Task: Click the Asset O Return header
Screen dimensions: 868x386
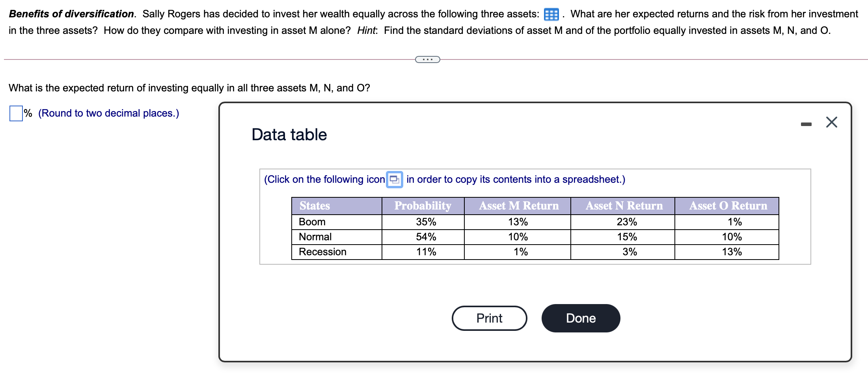Action: pyautogui.click(x=728, y=206)
